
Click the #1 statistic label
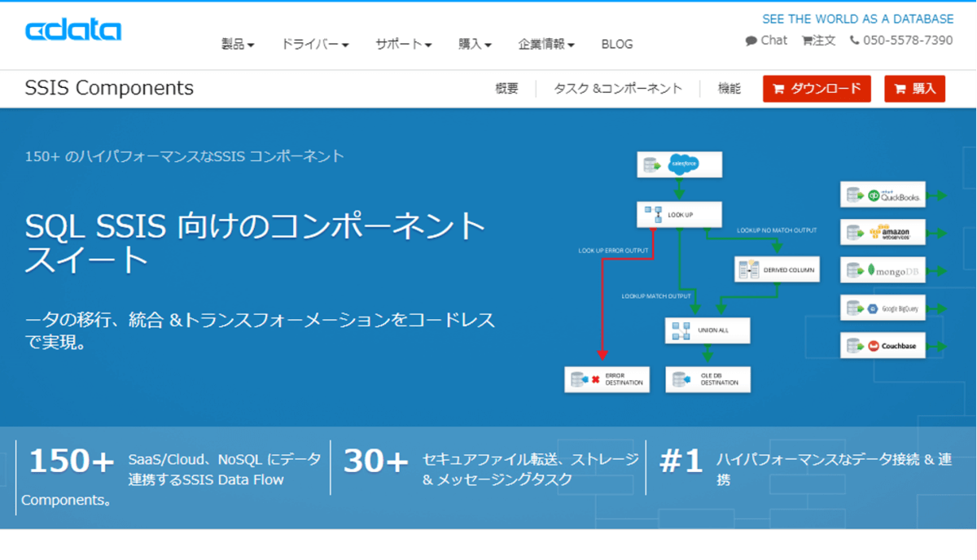click(x=681, y=462)
